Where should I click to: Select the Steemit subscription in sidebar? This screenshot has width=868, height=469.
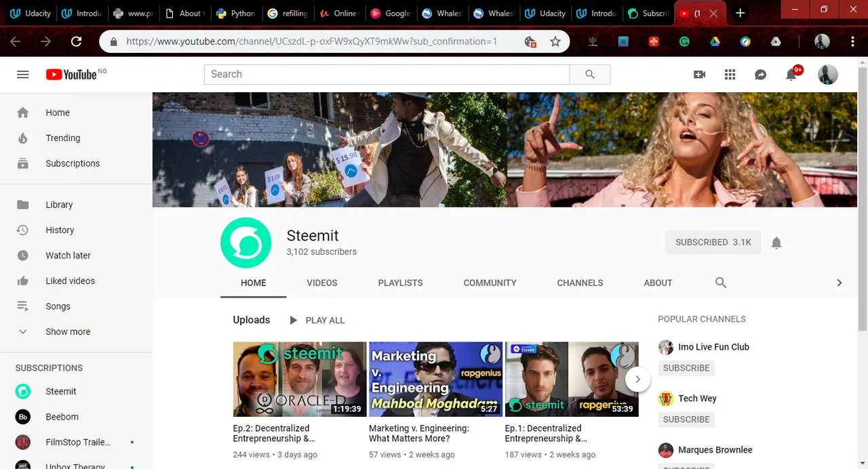tap(76, 391)
